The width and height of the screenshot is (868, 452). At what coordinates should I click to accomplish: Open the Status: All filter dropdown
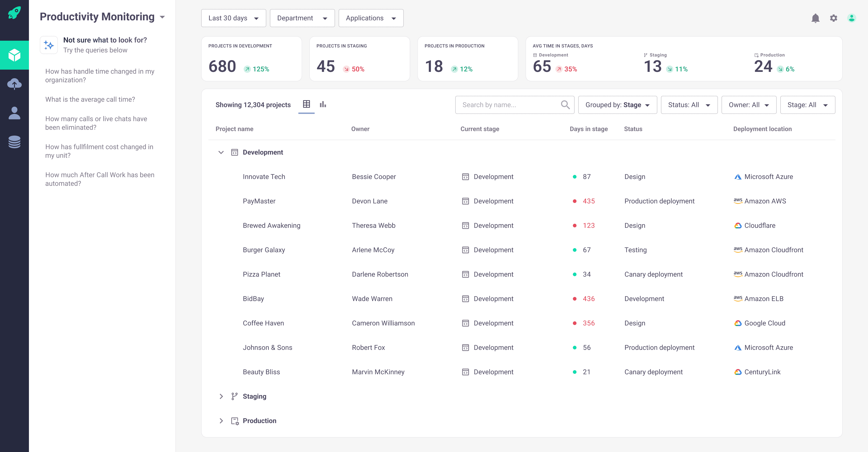(689, 105)
